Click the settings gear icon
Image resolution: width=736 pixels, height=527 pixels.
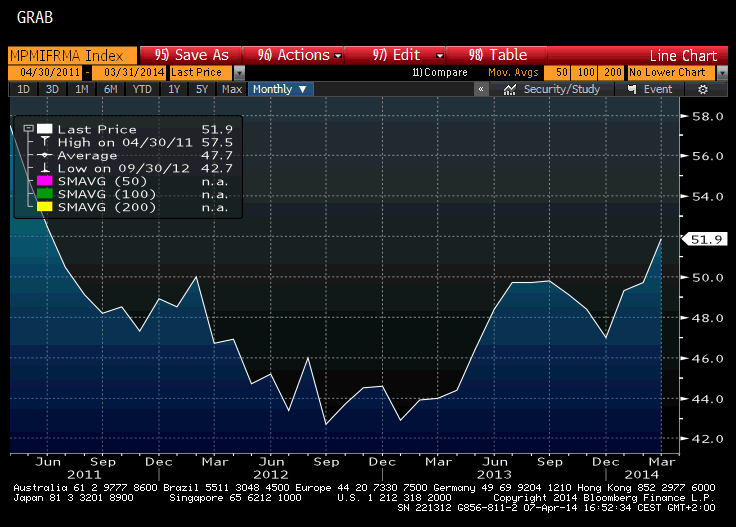[703, 89]
